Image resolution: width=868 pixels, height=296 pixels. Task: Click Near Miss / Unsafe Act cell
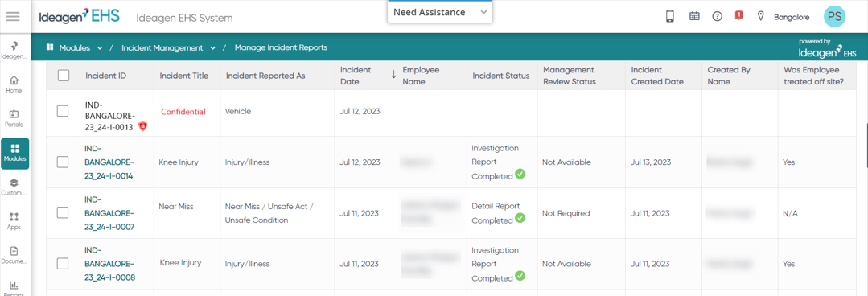point(269,213)
